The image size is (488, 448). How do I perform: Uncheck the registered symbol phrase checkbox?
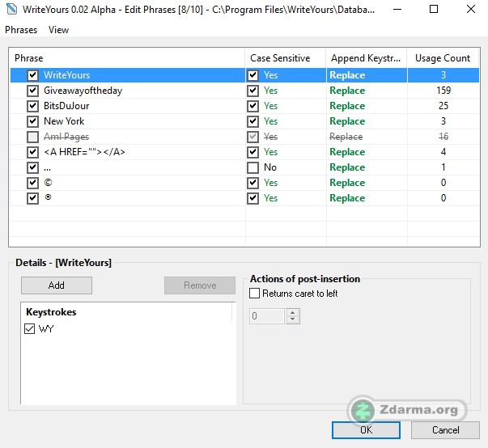click(x=32, y=198)
